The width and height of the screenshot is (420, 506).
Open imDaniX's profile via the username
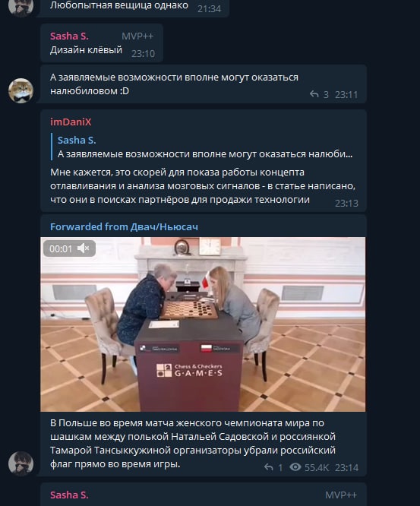pos(71,122)
